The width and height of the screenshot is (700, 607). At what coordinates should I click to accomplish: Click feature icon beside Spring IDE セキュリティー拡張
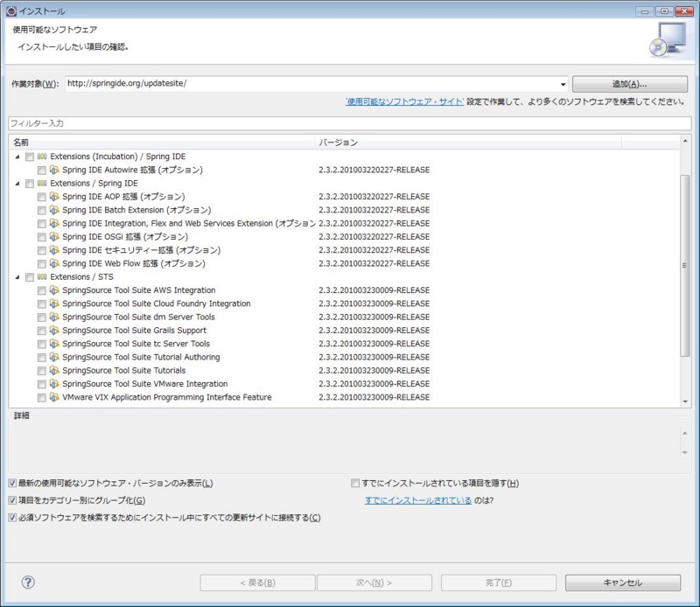pyautogui.click(x=54, y=250)
